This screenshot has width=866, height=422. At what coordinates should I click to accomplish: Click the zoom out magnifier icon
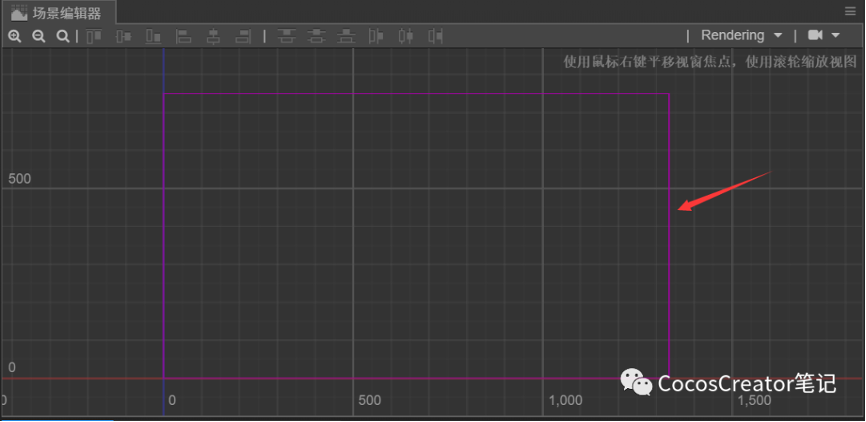(x=39, y=36)
